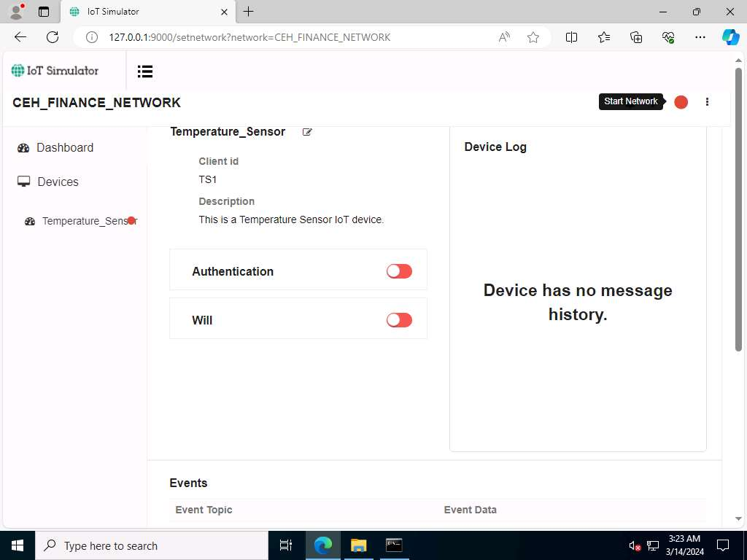Click the page vertical scrollbar thumb
Image resolution: width=747 pixels, height=560 pixels.
pyautogui.click(x=738, y=209)
